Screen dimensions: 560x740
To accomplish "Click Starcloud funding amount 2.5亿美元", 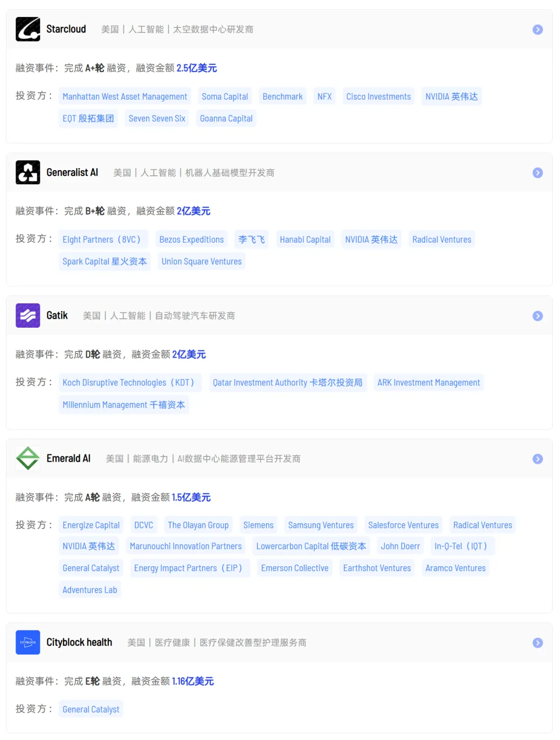I will 197,68.
